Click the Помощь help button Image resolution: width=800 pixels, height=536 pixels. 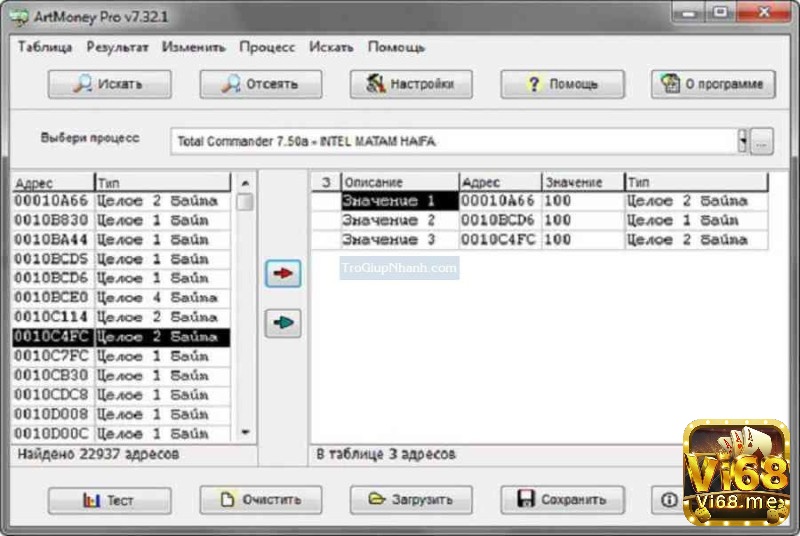tap(562, 84)
